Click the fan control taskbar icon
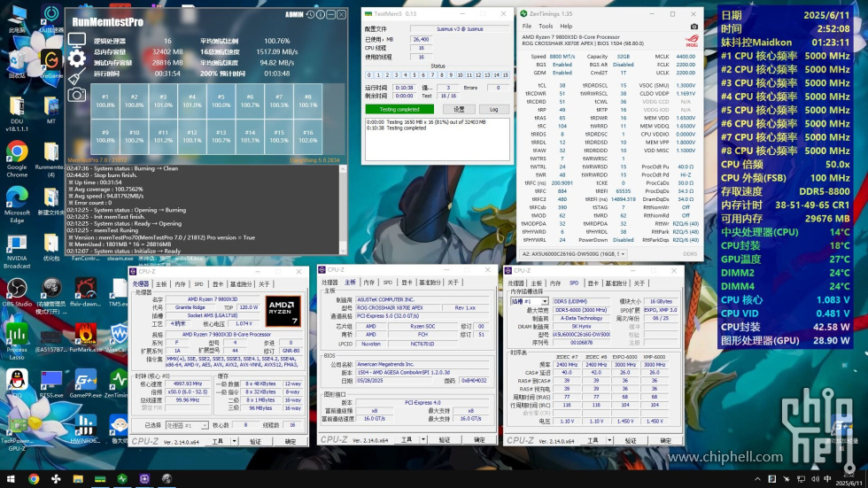This screenshot has width=868, height=488. point(56,478)
